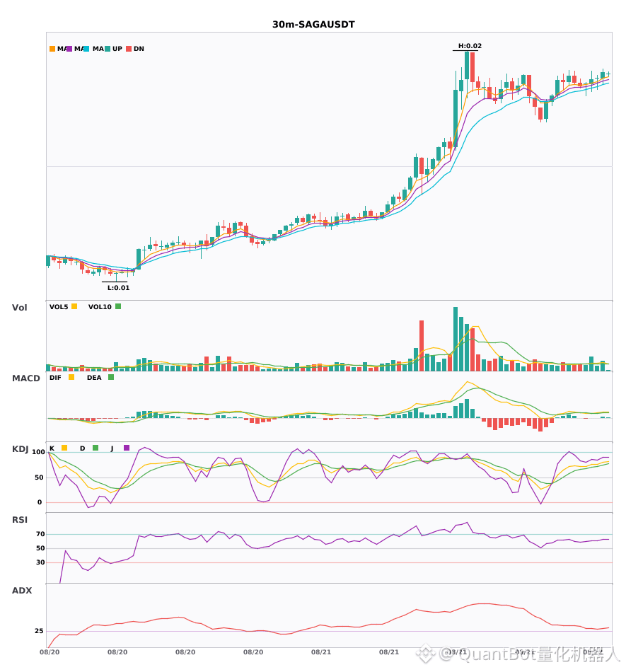Screen dimensions: 626x672
Task: Click the yellow DIF swatch
Action: (x=71, y=377)
